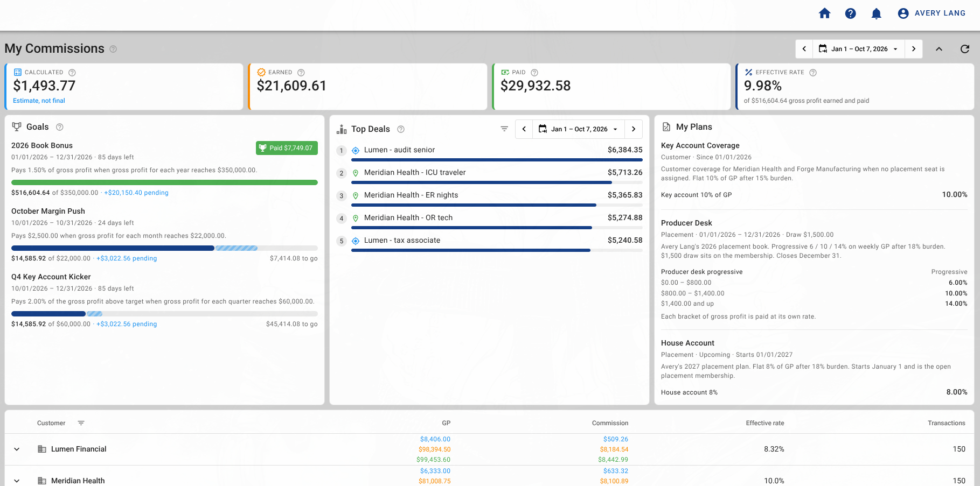980x486 pixels.
Task: Click Top Deals help icon
Action: (x=401, y=129)
